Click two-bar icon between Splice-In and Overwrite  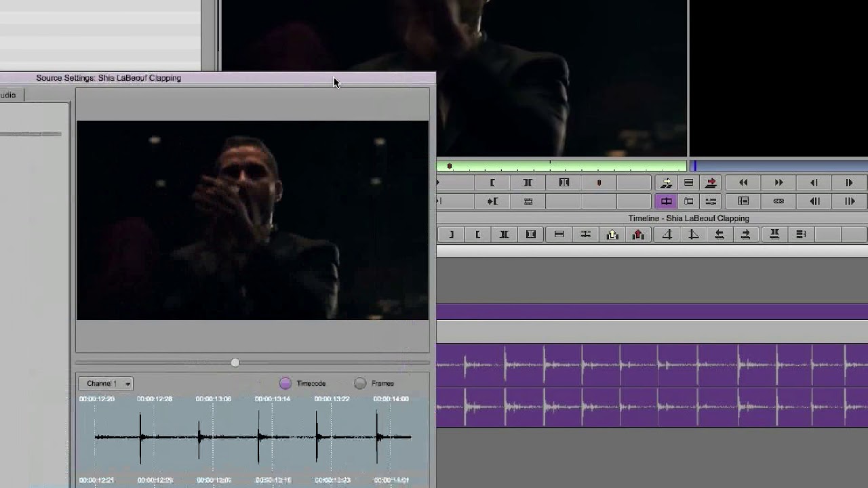[x=688, y=183]
